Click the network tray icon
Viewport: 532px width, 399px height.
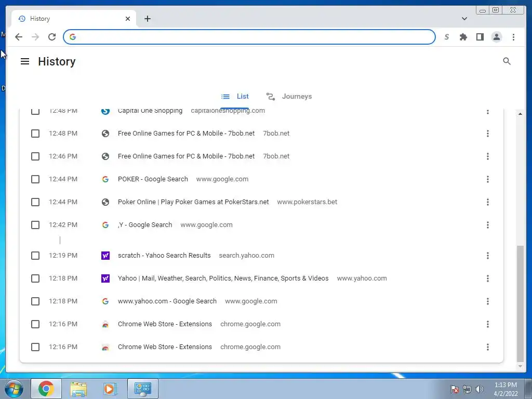click(467, 389)
